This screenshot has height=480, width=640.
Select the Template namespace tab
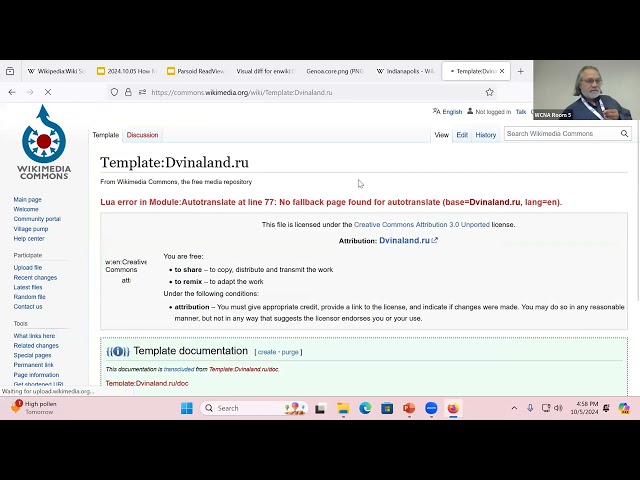pos(106,135)
